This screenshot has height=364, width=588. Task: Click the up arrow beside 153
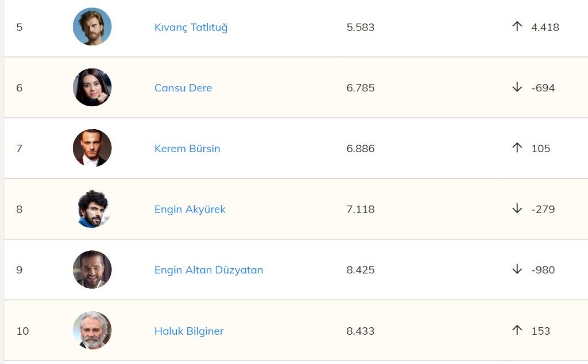517,331
